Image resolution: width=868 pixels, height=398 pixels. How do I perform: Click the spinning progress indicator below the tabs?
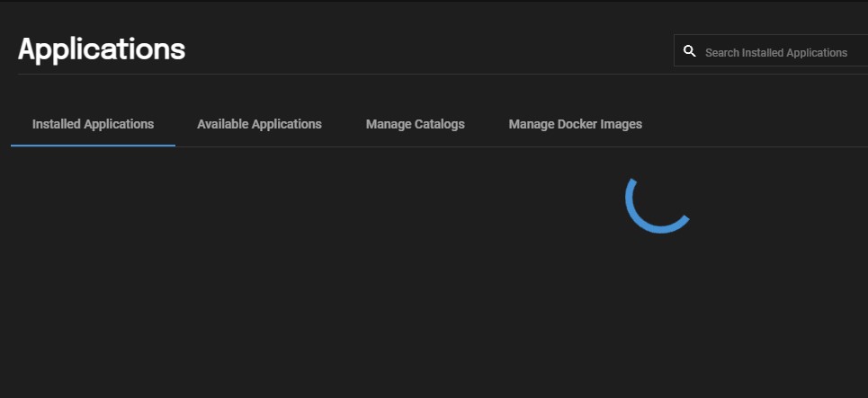(x=658, y=205)
